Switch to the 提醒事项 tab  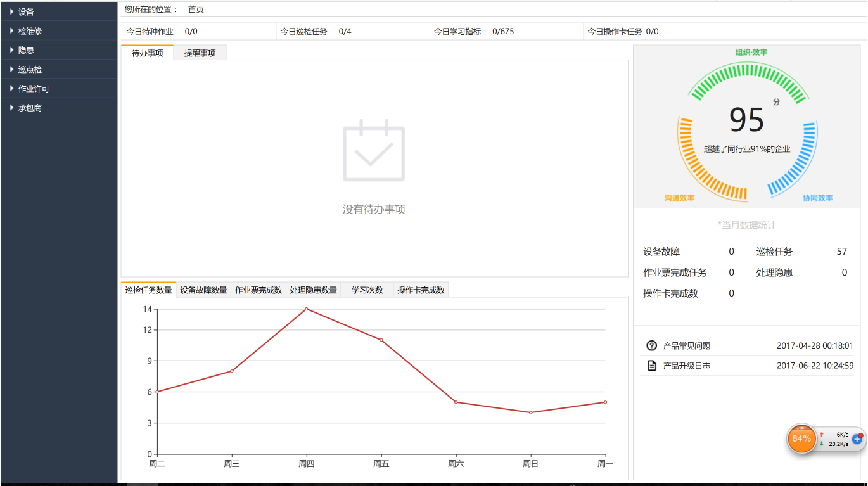pos(200,53)
